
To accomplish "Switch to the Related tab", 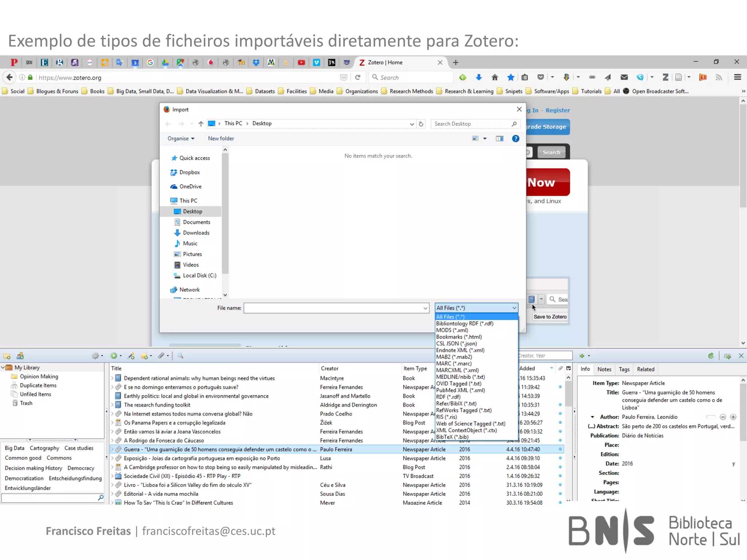I will tap(646, 369).
